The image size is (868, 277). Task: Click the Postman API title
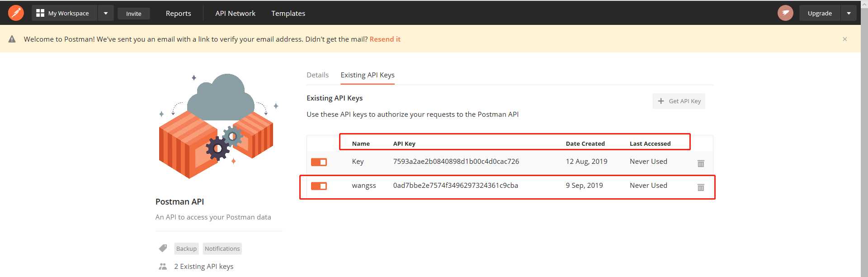179,202
